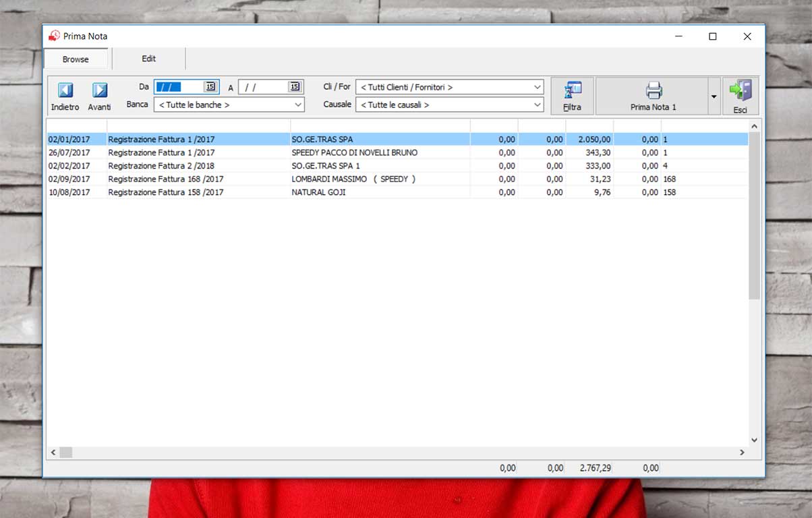Click the total 2.767,29 in footer
The height and width of the screenshot is (518, 812).
click(x=596, y=467)
